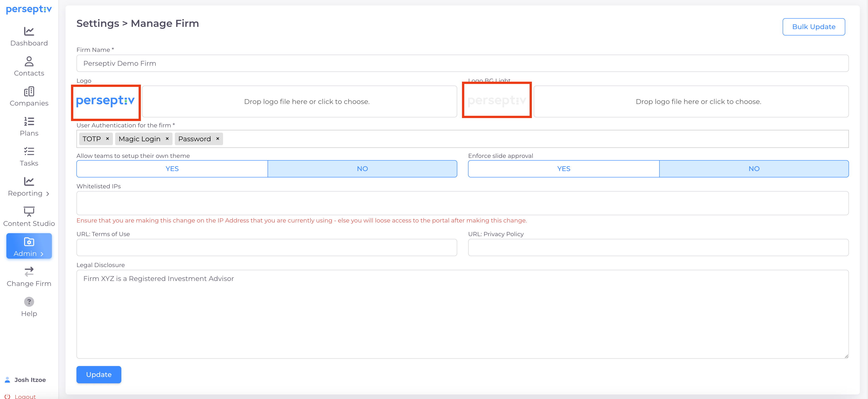
Task: Set team theme setup to YES
Action: tap(172, 169)
